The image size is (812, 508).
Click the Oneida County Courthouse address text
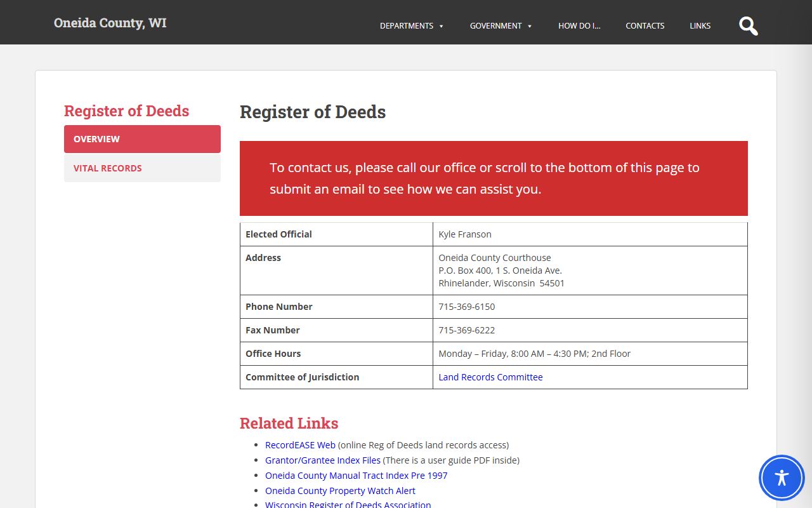click(x=501, y=271)
